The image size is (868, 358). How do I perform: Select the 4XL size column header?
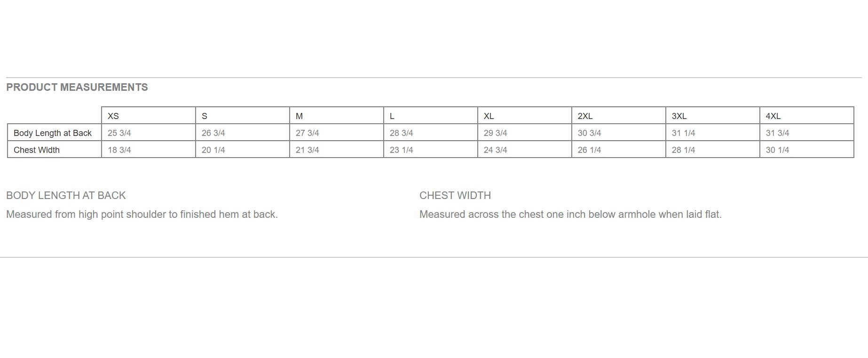click(773, 116)
